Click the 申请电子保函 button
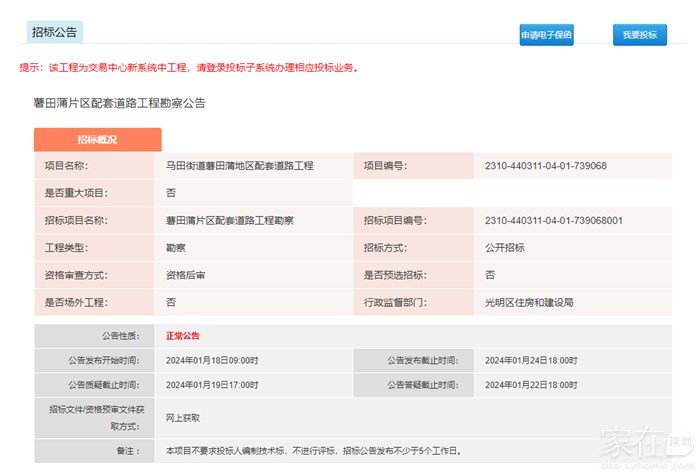This screenshot has width=700, height=472. click(546, 35)
